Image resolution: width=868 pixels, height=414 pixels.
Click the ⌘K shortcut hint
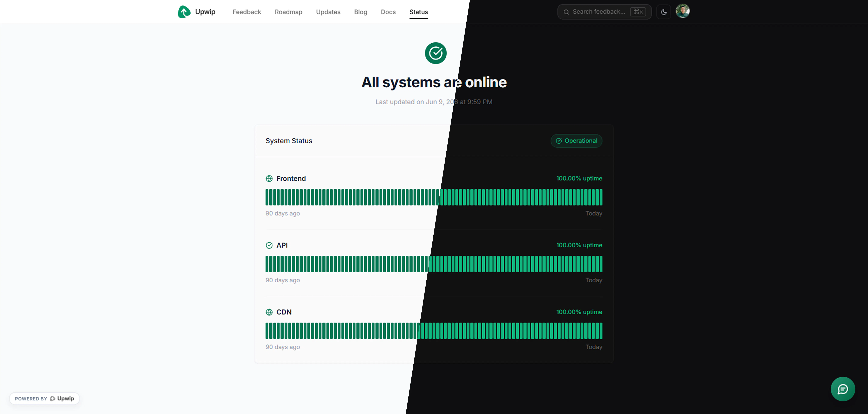click(638, 12)
